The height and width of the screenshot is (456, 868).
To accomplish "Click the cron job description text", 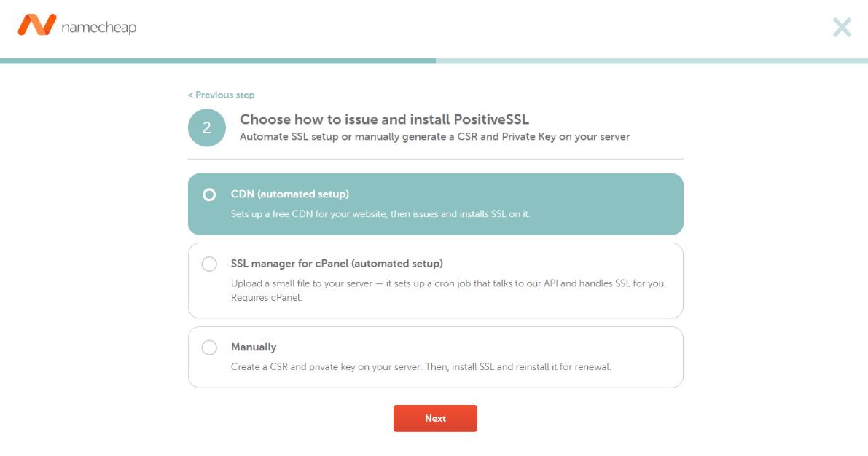I will pyautogui.click(x=448, y=283).
